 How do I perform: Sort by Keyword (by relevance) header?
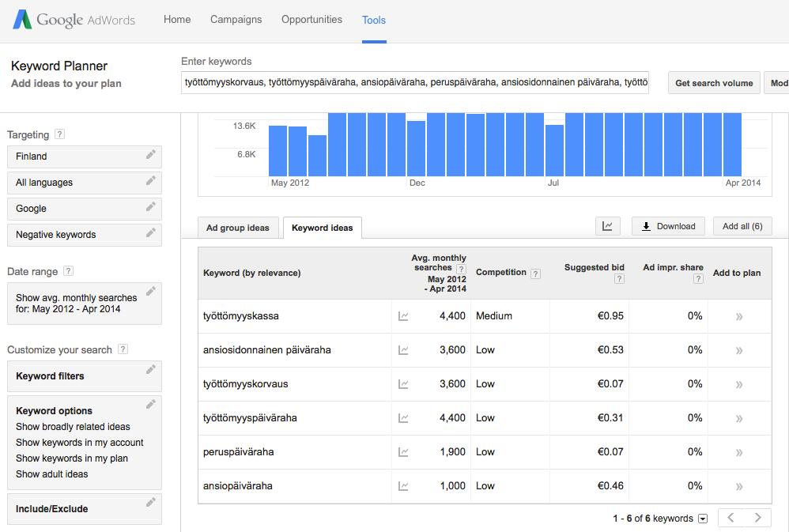[x=251, y=273]
